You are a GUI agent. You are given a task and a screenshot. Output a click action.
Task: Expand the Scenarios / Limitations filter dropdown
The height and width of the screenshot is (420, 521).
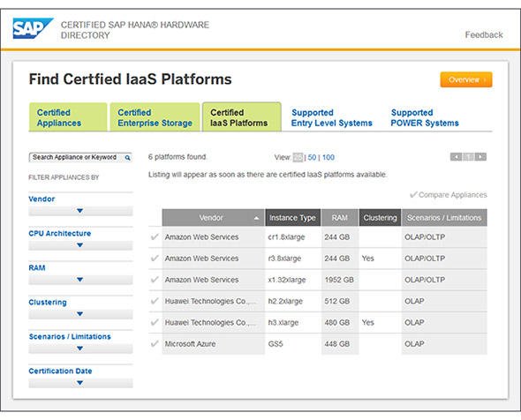80,349
